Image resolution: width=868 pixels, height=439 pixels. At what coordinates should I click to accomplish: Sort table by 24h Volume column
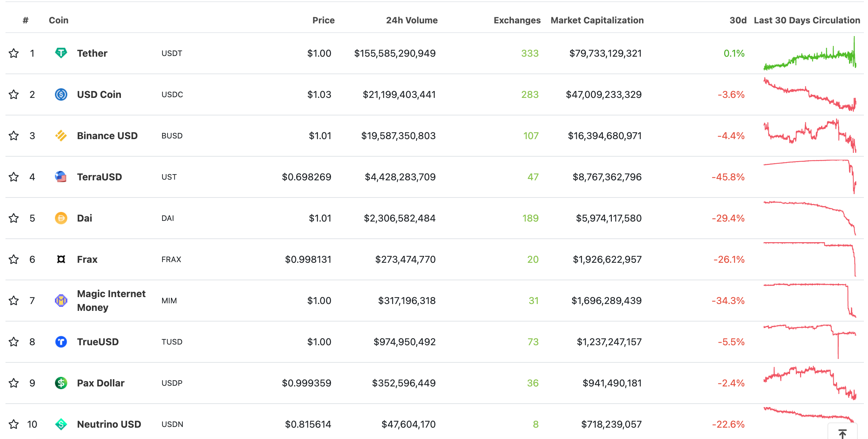click(x=411, y=20)
